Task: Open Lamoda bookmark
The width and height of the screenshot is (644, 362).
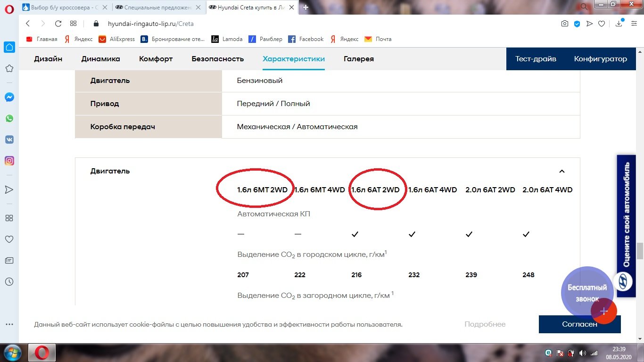Action: point(227,39)
